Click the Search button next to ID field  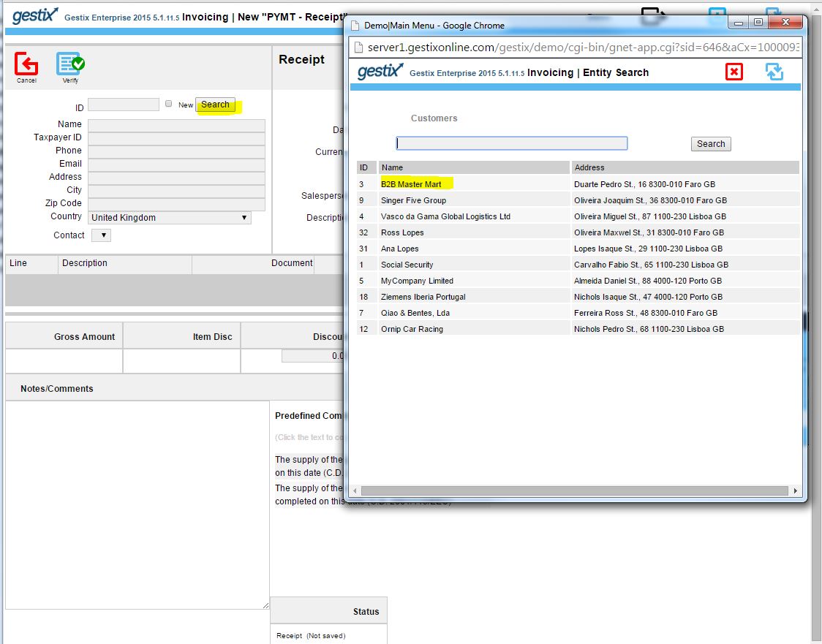pos(215,105)
